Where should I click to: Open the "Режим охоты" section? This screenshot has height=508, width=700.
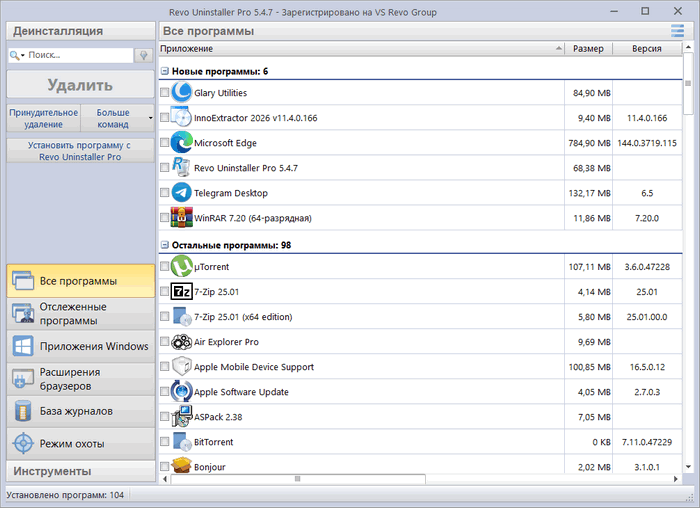80,443
